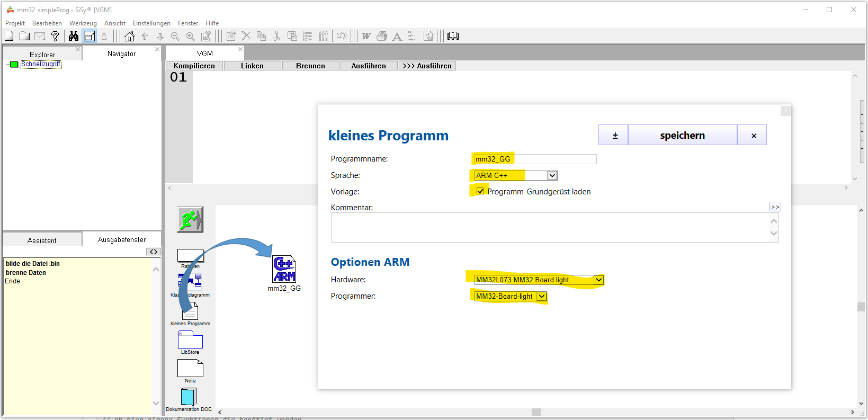Screen dimensions: 868x420
Task: Click the green running man icon
Action: (190, 219)
